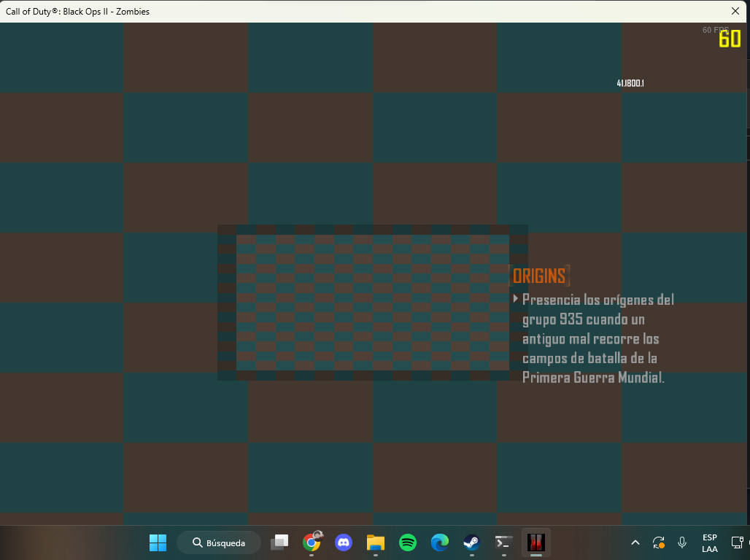Open Steam from the taskbar

point(471,542)
